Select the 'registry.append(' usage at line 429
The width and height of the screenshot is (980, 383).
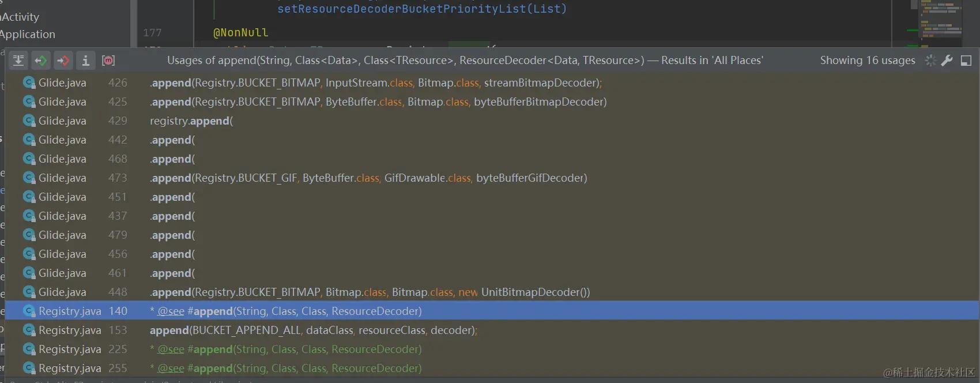pyautogui.click(x=492, y=121)
